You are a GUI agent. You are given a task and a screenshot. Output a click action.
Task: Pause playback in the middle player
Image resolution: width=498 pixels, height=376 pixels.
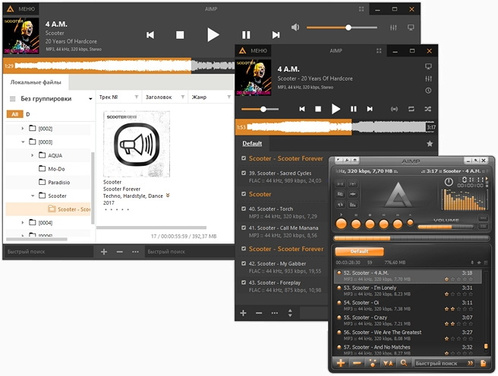(353, 109)
